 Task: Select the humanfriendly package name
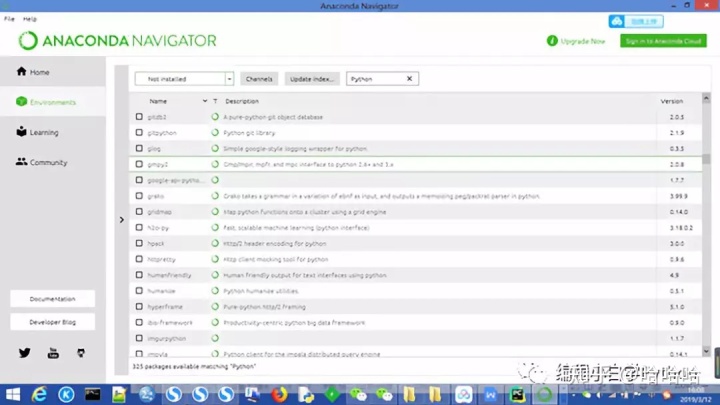tap(169, 275)
